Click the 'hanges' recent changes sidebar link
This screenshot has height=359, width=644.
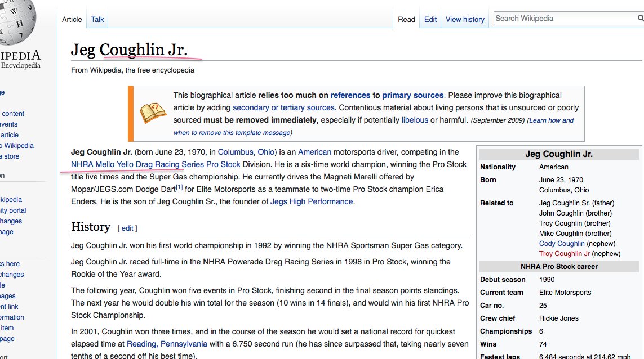(x=11, y=221)
